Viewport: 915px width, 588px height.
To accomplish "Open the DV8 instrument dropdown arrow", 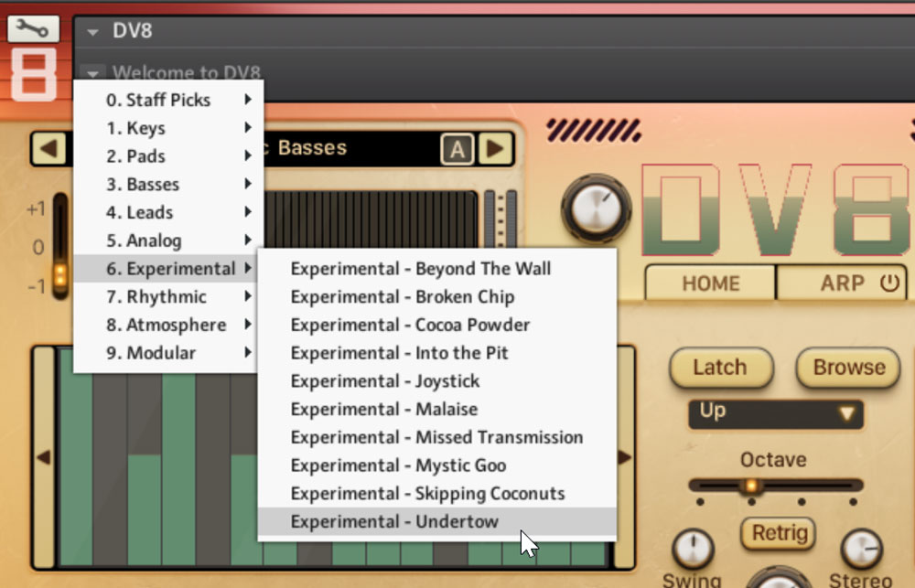I will [x=92, y=32].
